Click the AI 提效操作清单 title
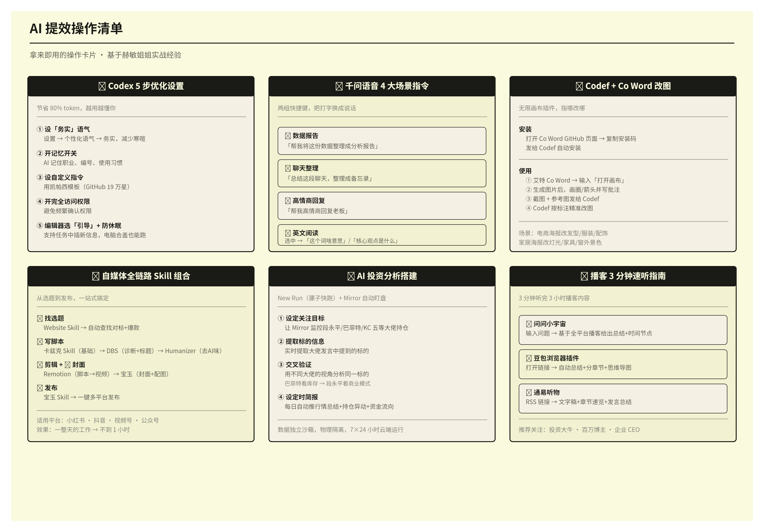 tap(76, 28)
